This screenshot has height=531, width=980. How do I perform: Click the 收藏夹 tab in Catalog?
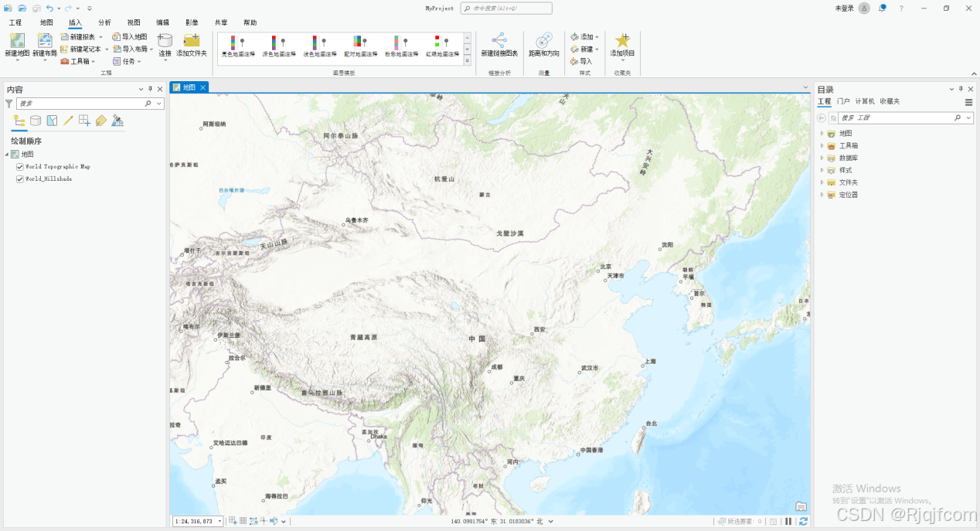890,101
